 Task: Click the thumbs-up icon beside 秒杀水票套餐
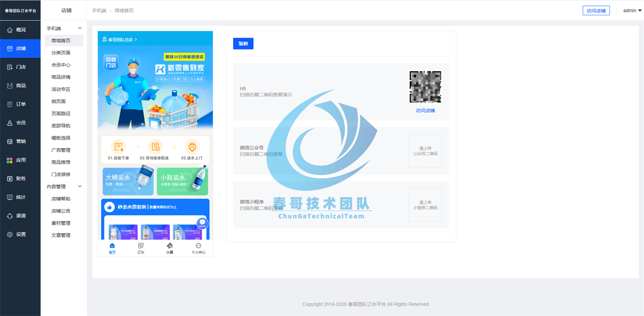click(110, 207)
